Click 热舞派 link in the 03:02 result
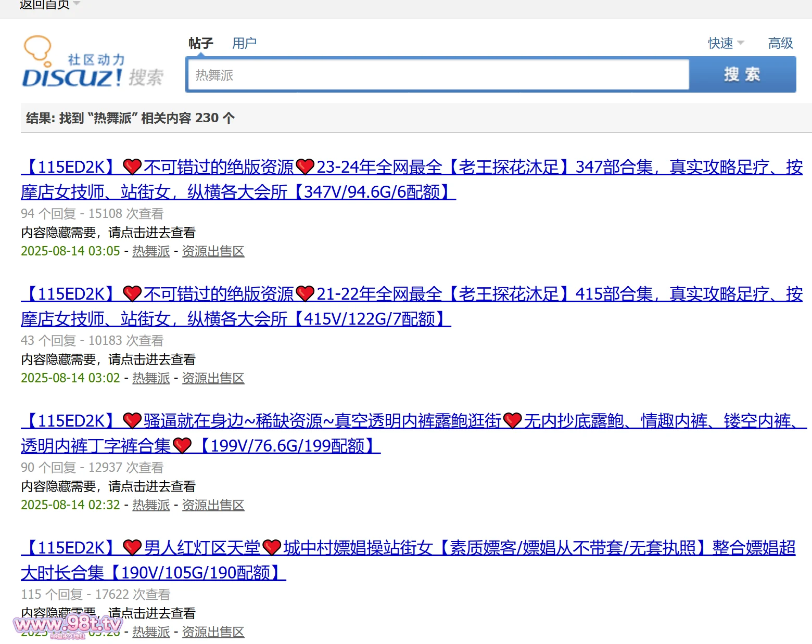 point(151,378)
